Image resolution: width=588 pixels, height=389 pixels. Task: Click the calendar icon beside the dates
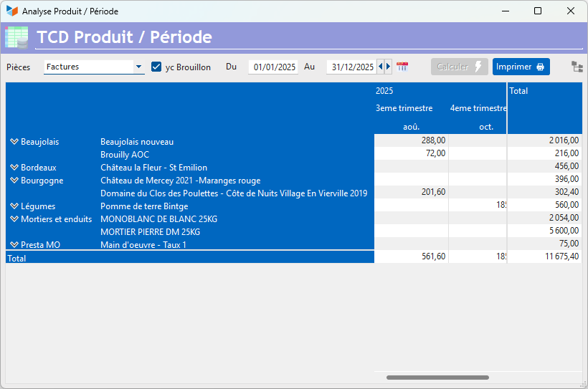coord(402,67)
